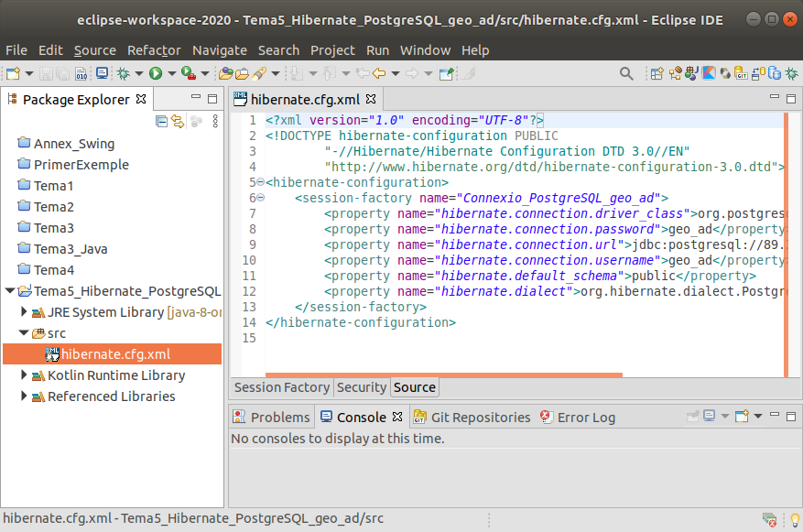The image size is (803, 532).
Task: Click the Open Task briefcase-folder icon
Action: [x=243, y=74]
